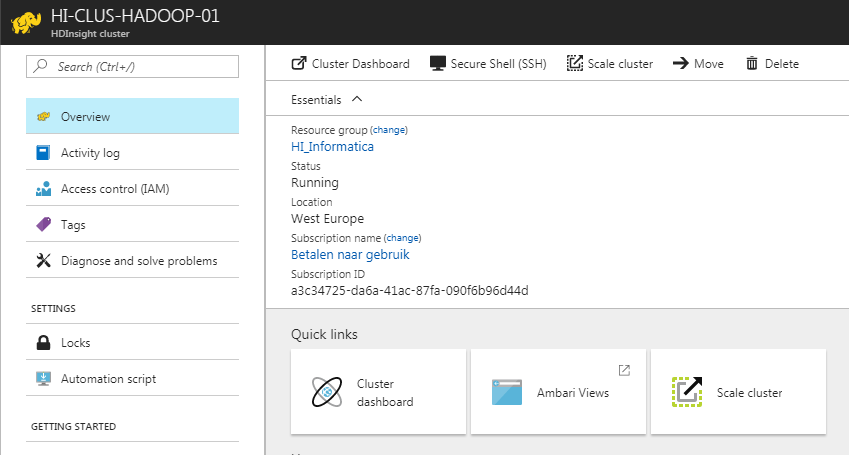Click the Tags icon in sidebar
The width and height of the screenshot is (849, 455).
pos(43,225)
